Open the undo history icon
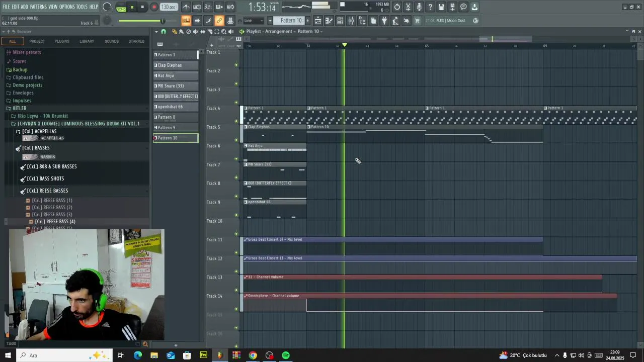The width and height of the screenshot is (644, 362). [x=397, y=7]
